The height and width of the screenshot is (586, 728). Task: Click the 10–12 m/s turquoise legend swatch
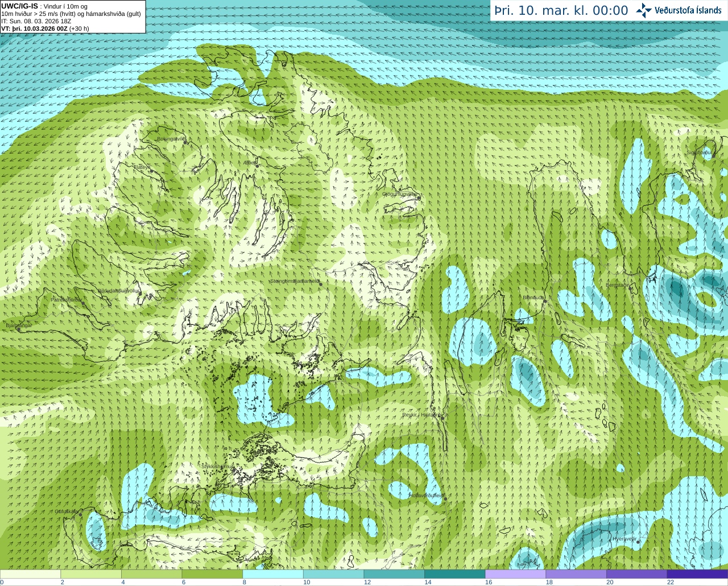click(333, 574)
